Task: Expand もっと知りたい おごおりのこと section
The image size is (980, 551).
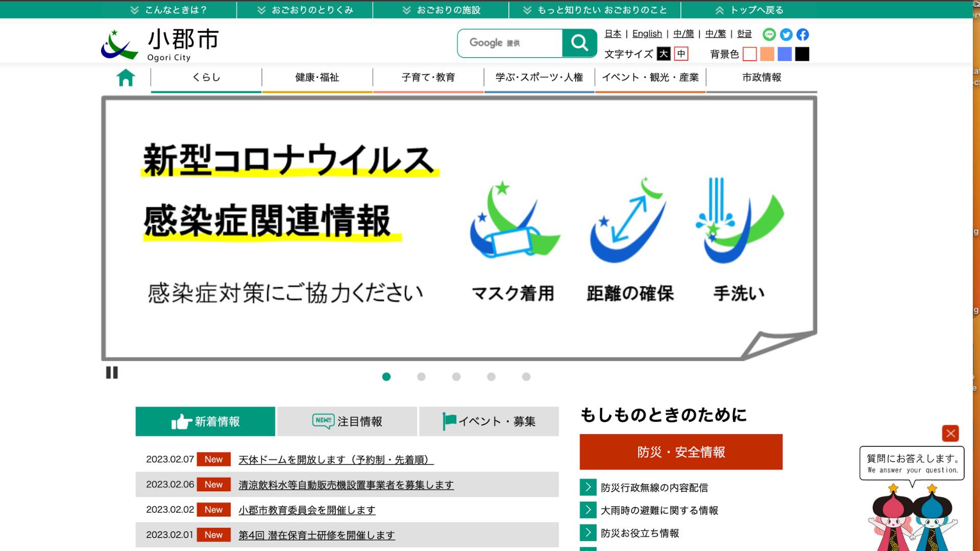Action: 595,10
